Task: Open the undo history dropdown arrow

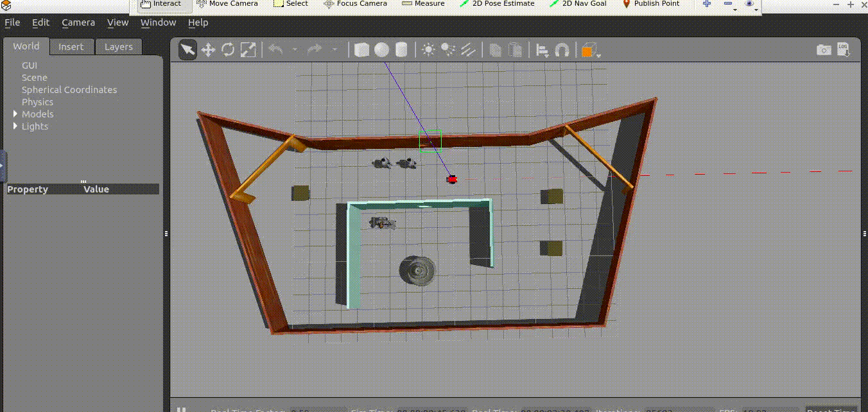Action: click(295, 50)
